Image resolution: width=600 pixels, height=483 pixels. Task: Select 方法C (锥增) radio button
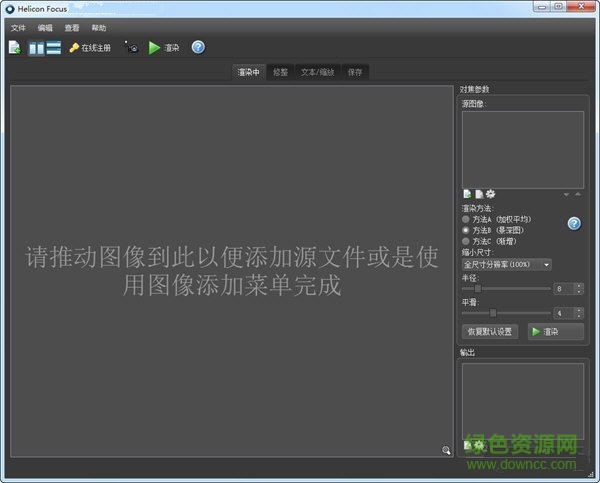click(x=465, y=241)
